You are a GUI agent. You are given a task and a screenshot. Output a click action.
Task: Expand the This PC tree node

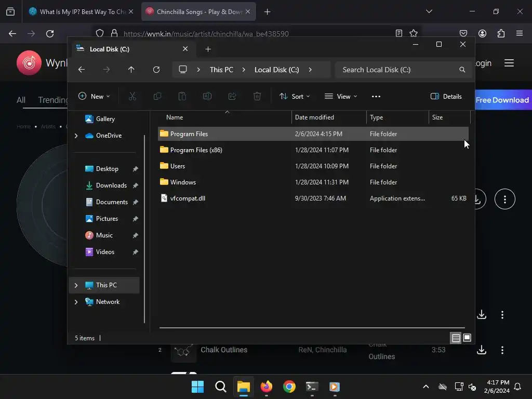click(x=76, y=285)
